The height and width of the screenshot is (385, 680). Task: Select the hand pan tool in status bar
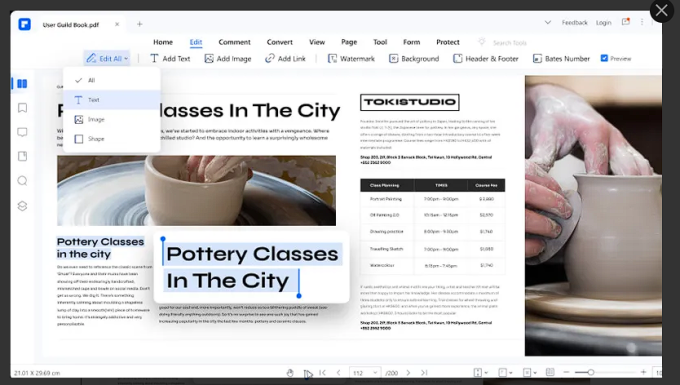(x=290, y=373)
